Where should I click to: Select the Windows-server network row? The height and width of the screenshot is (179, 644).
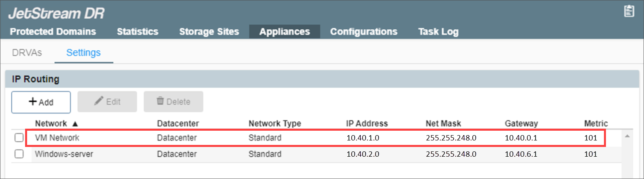point(64,154)
